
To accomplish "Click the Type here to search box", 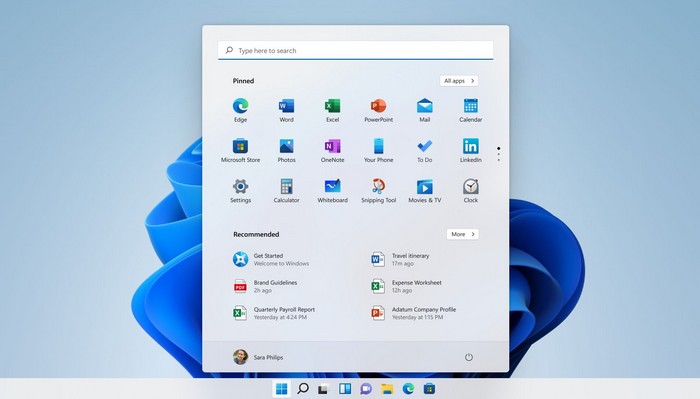I will click(356, 50).
